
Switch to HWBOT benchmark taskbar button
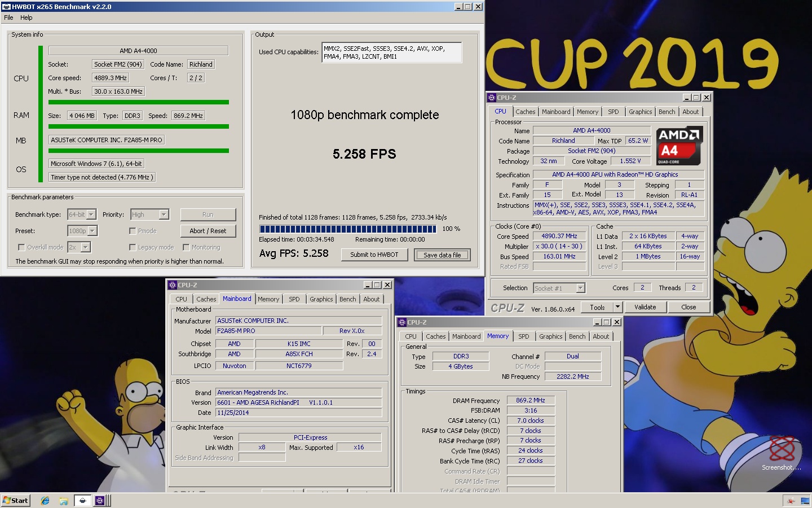click(82, 501)
